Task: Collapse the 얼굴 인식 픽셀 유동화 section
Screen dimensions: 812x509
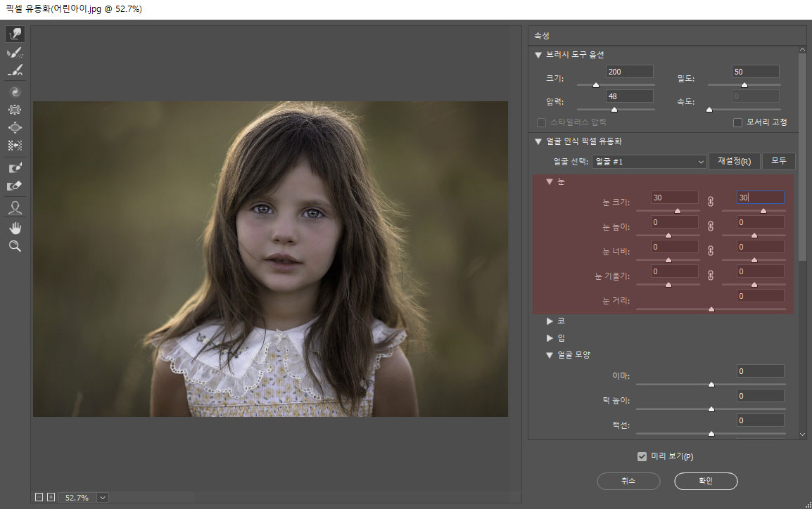Action: 538,141
